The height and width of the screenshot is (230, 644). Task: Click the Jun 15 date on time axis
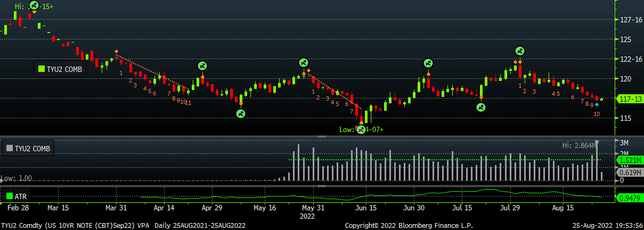[365, 208]
